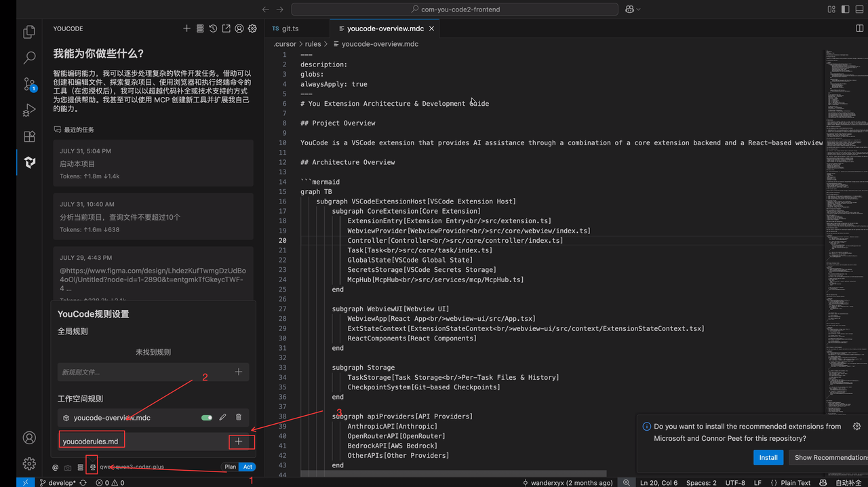Viewport: 868px width, 487px height.
Task: Click the rules breadcrumb in editor path
Action: [x=313, y=44]
